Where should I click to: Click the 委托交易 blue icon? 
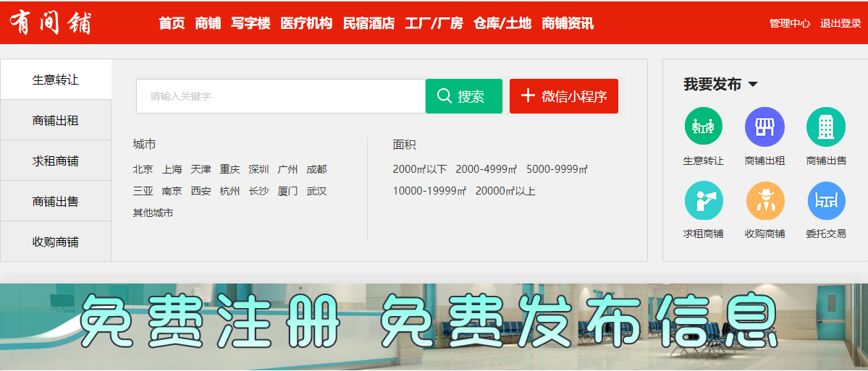point(825,200)
